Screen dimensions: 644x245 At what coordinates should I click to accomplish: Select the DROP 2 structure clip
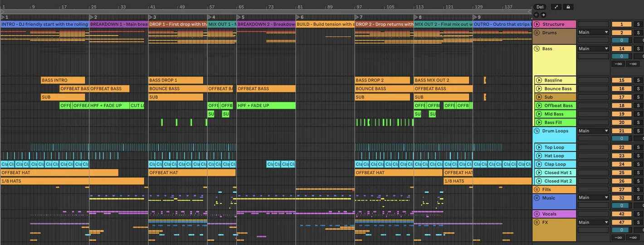384,24
